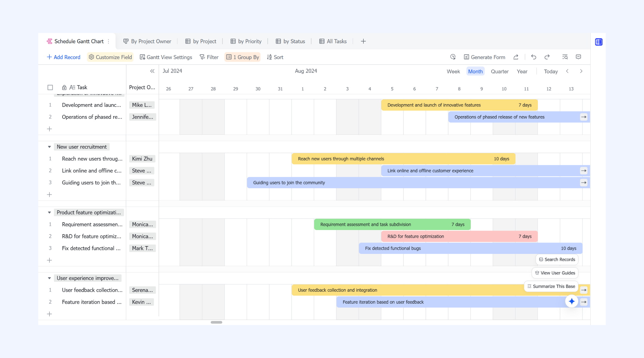Screen dimensions: 644x358
Task: Click the horizontal scrollbar thumb at bottom
Action: click(x=216, y=322)
